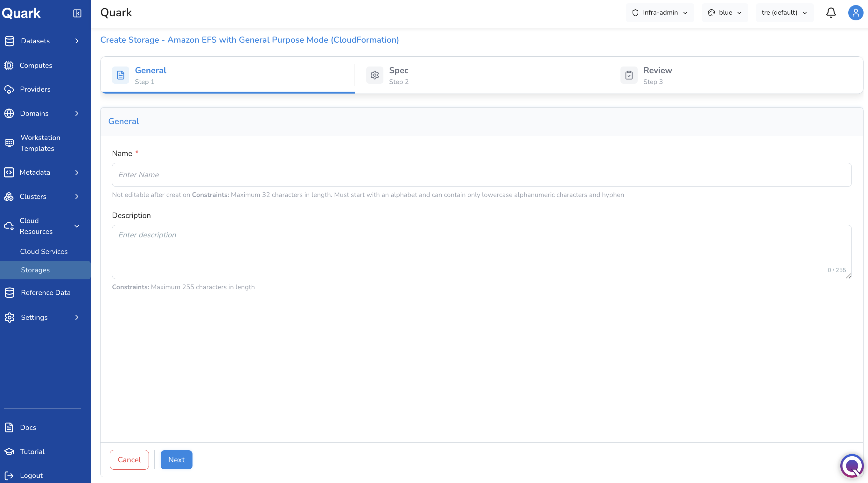Click the Docs document icon
The image size is (868, 483).
(9, 427)
